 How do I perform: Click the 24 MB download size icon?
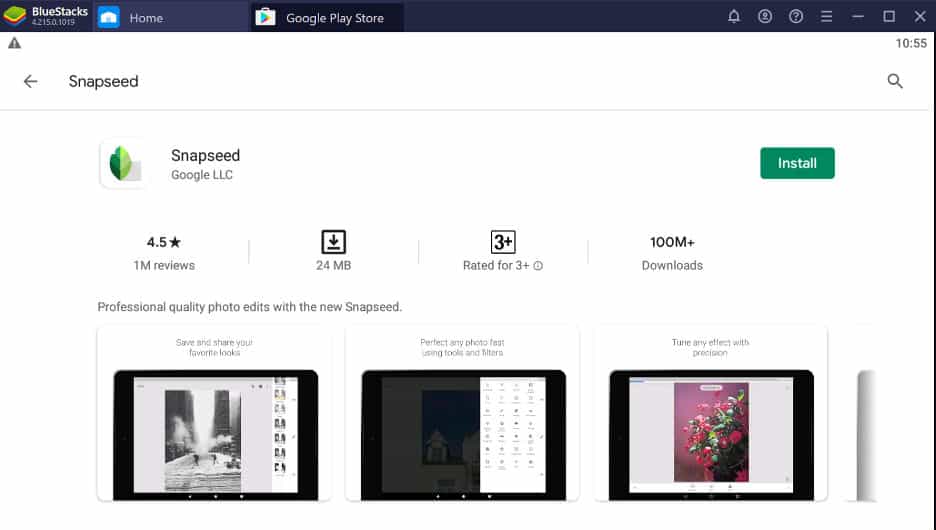tap(333, 242)
